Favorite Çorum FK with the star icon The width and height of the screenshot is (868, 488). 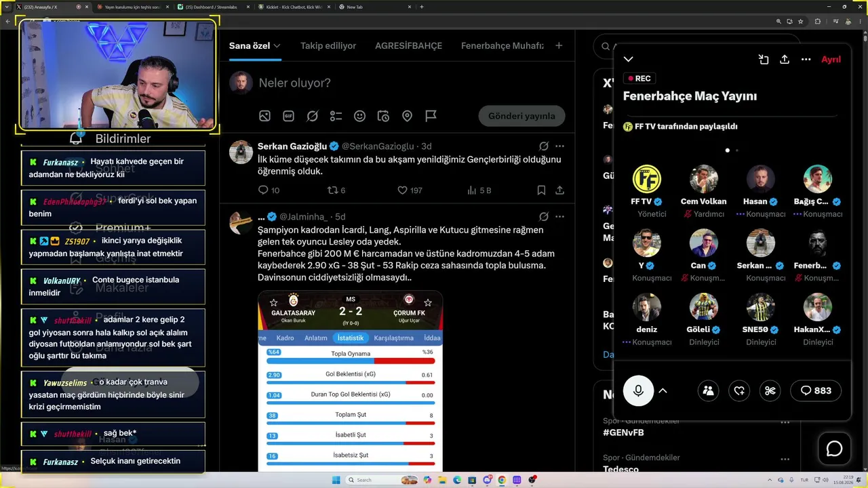pos(428,302)
